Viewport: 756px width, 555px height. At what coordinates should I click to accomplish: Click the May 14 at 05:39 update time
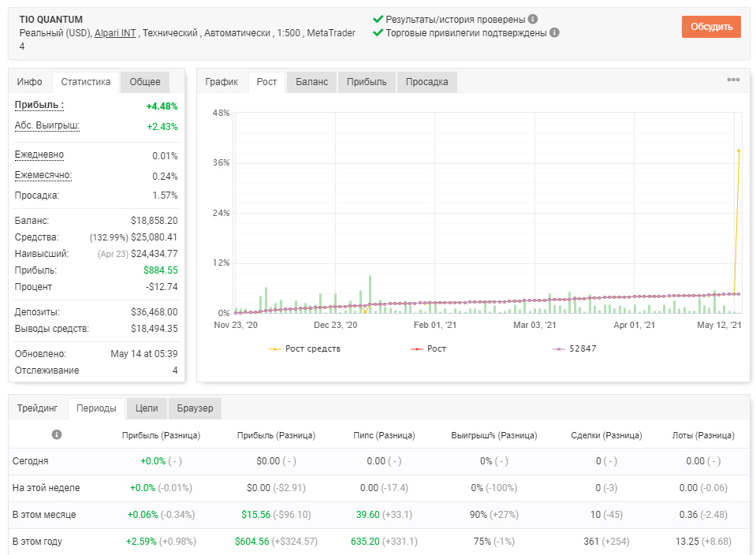coord(144,353)
